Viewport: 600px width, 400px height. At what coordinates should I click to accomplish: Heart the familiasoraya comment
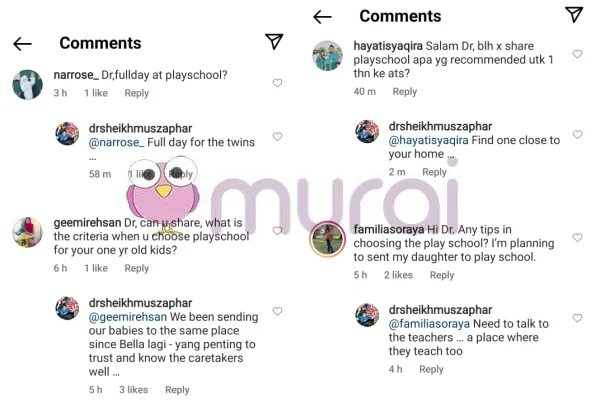pos(577,237)
